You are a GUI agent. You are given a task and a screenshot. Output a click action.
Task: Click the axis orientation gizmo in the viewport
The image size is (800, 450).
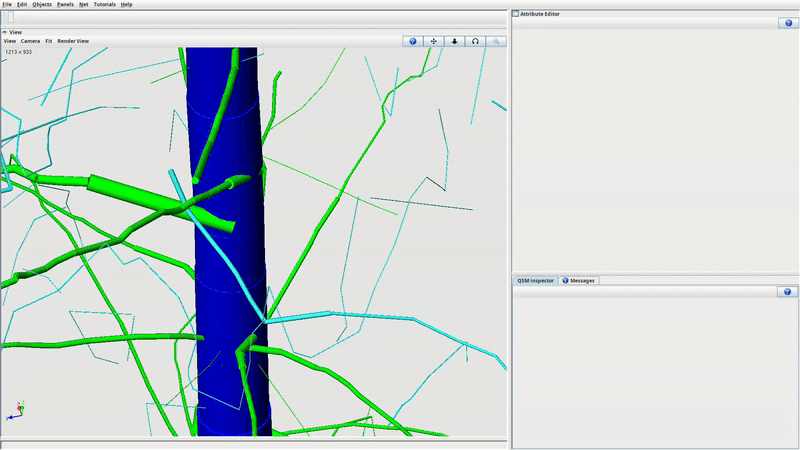[x=17, y=409]
